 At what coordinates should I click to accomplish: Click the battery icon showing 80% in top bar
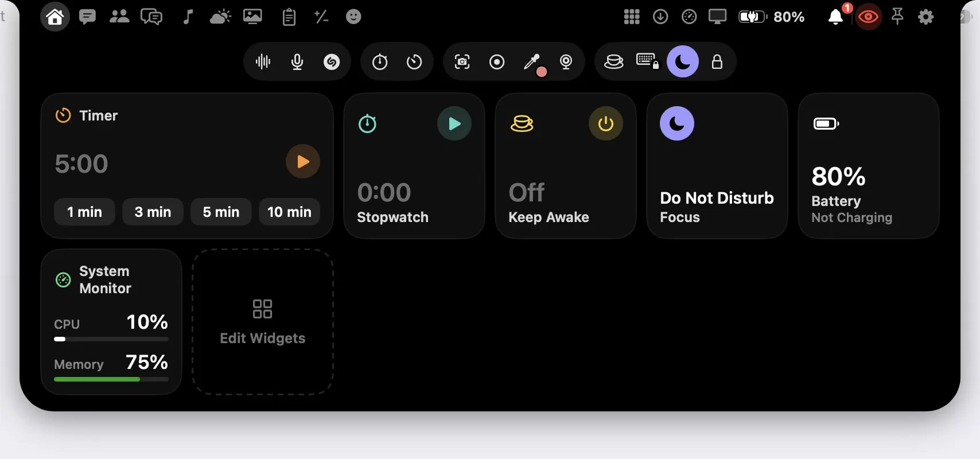753,17
